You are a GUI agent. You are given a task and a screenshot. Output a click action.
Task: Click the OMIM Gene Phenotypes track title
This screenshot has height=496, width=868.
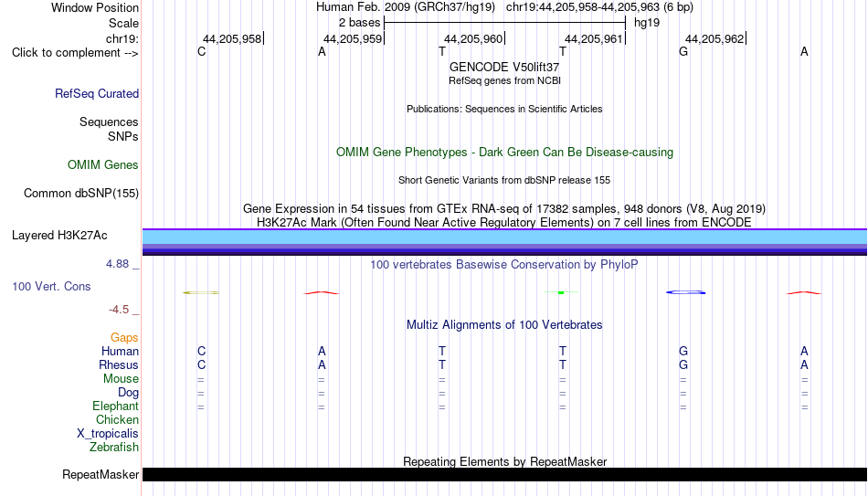pyautogui.click(x=504, y=153)
